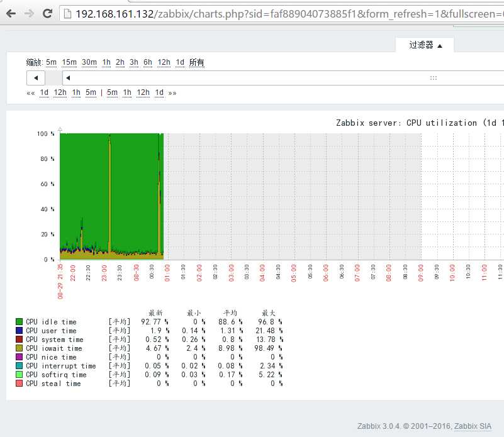This screenshot has width=504, height=437.
Task: Click the light green CPU softirq swatch
Action: pyautogui.click(x=20, y=374)
